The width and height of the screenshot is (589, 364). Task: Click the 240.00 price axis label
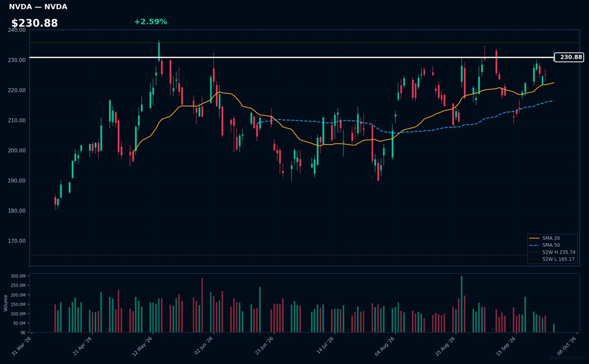tap(17, 30)
